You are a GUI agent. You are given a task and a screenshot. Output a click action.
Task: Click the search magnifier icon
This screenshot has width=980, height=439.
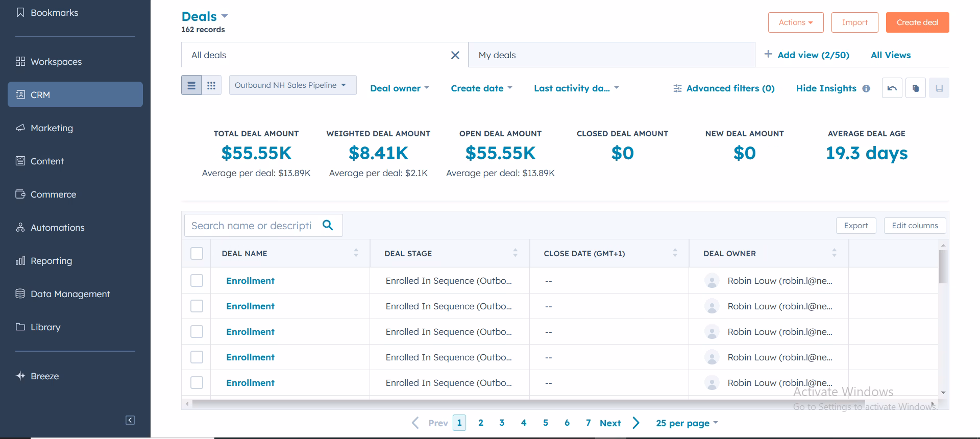point(328,225)
